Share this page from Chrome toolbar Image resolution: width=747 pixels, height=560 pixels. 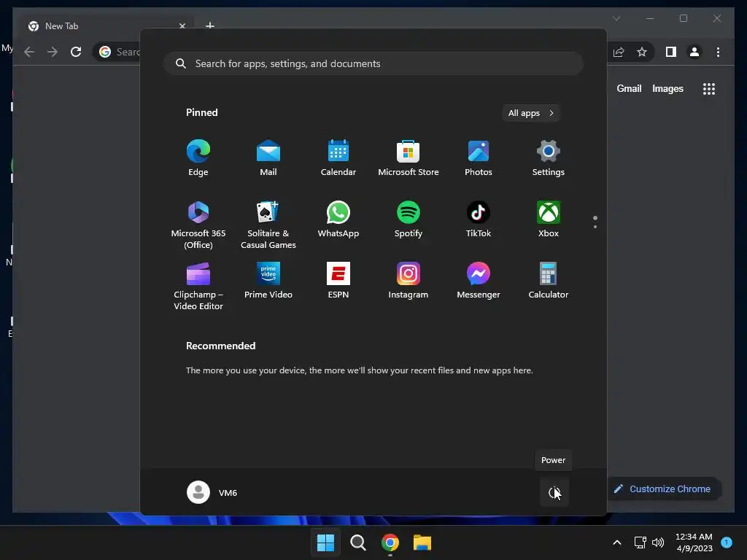pos(619,52)
